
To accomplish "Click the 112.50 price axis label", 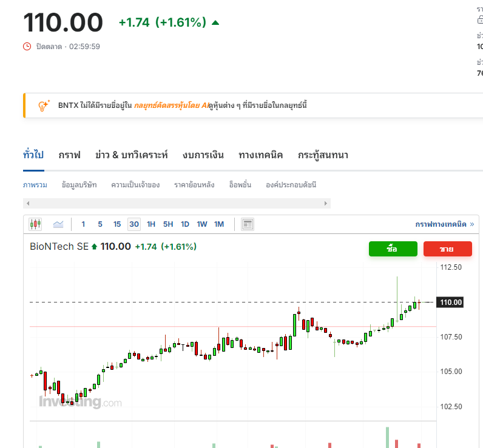I will [451, 267].
